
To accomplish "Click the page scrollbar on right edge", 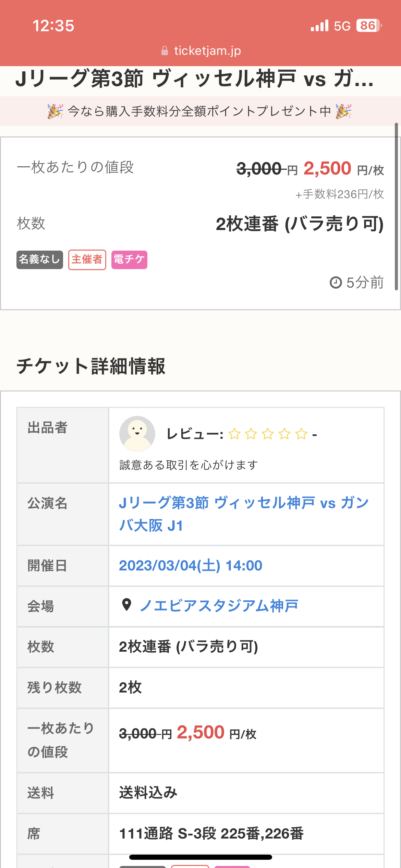I will coord(396,206).
